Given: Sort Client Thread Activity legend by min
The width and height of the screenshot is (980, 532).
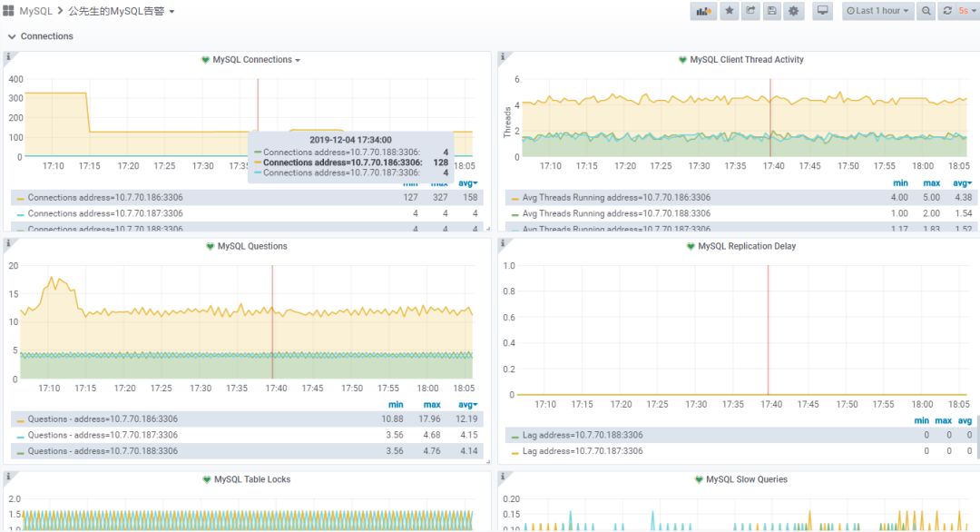Looking at the screenshot, I should [901, 183].
